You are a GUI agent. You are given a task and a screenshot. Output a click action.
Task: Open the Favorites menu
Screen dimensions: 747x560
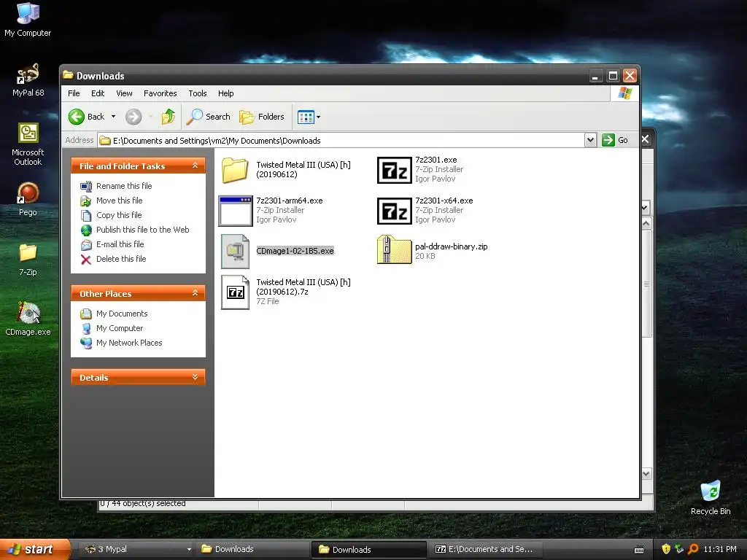pyautogui.click(x=160, y=93)
